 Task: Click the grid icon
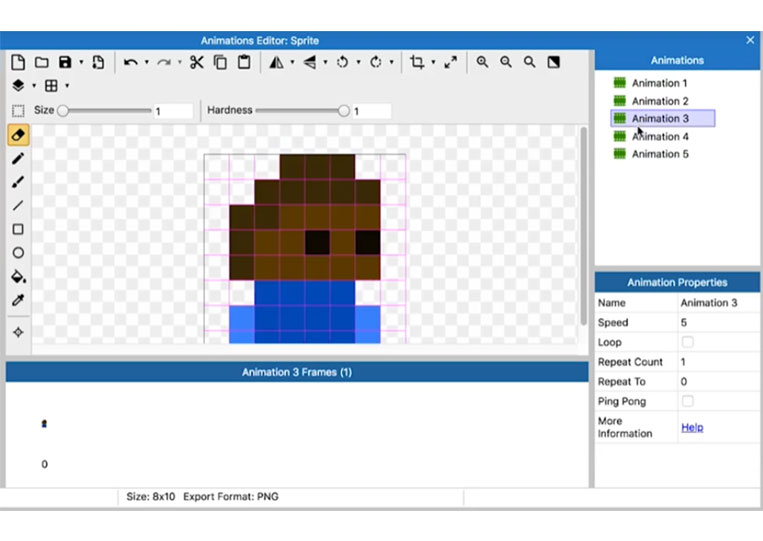[51, 86]
